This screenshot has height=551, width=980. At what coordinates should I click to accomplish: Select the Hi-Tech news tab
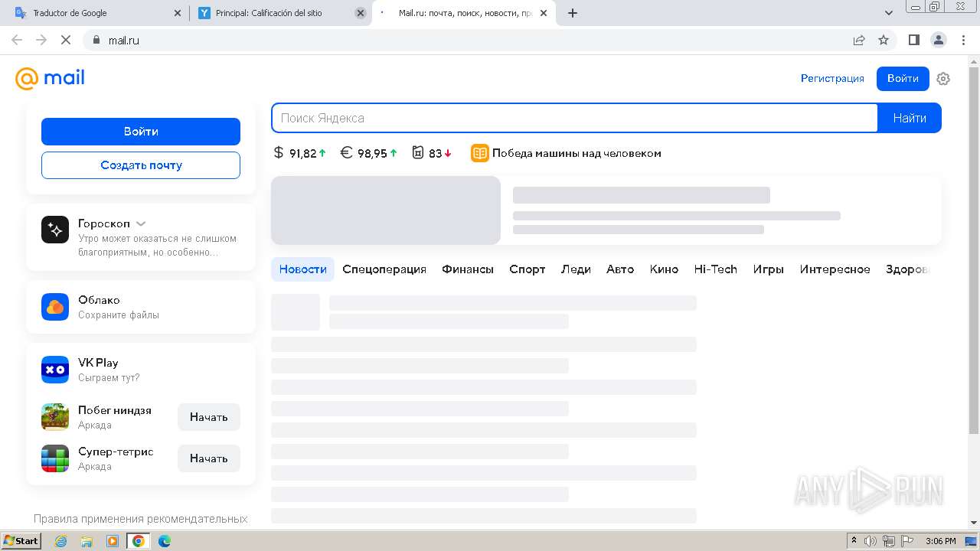click(716, 269)
